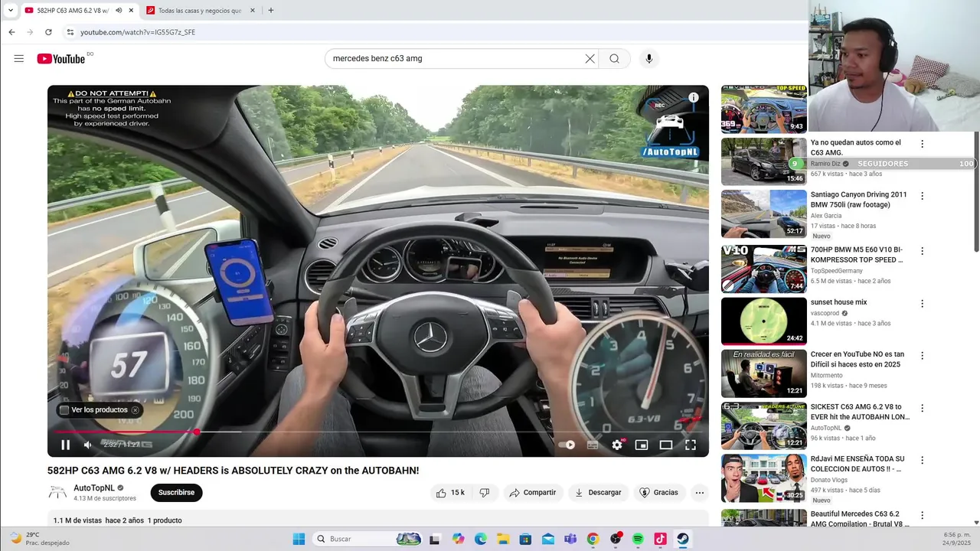
Task: Play Santiago Canyon Driving thumbnail
Action: pyautogui.click(x=763, y=214)
